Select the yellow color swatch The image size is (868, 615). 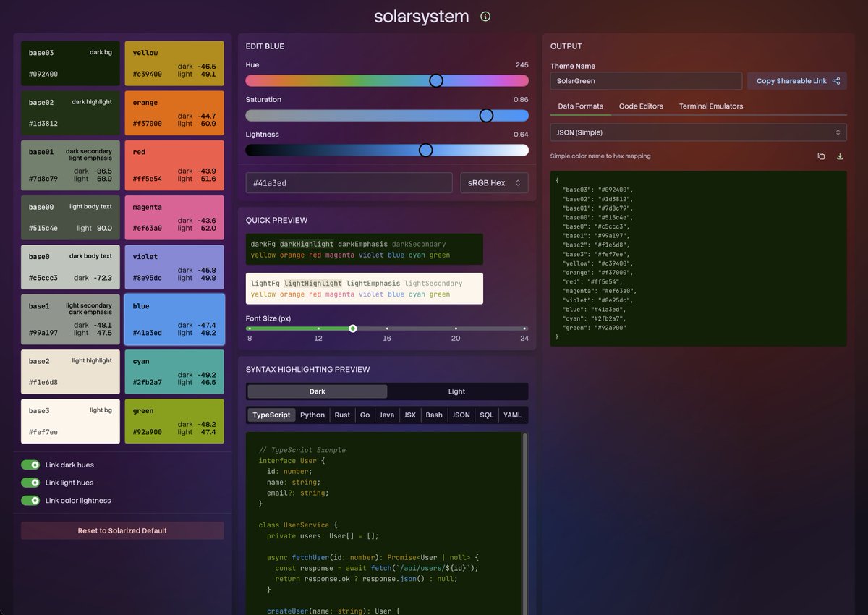click(x=174, y=64)
